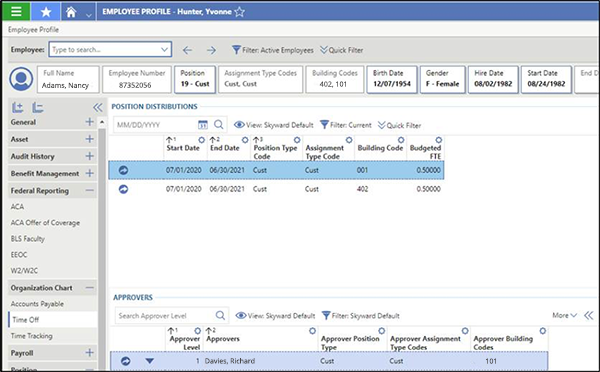Screen dimensions: 600x372
Task: Collapse the left sidebar with double chevron
Action: pyautogui.click(x=98, y=108)
